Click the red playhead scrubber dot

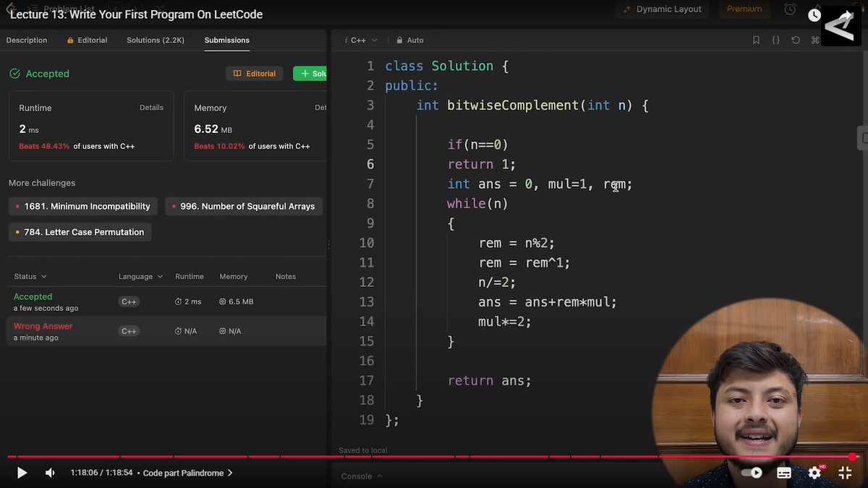click(x=853, y=457)
